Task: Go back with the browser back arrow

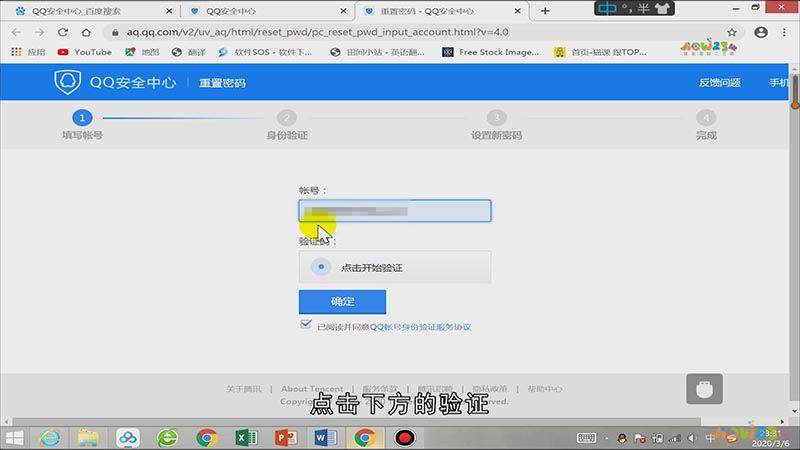Action: click(x=16, y=32)
